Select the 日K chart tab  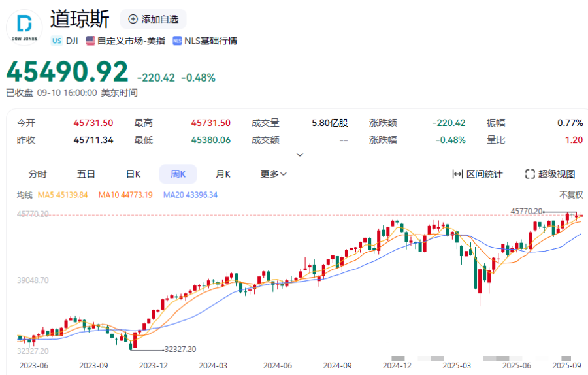[x=133, y=174]
